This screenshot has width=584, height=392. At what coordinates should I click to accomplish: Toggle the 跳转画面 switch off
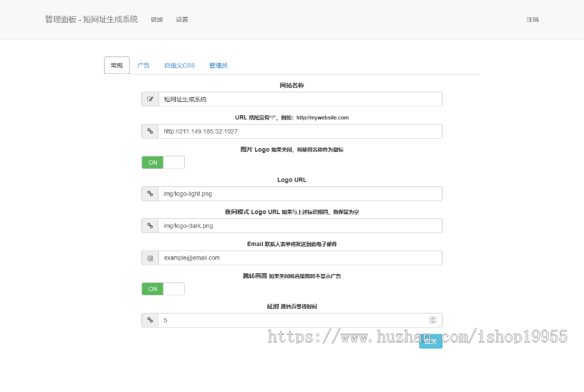tap(163, 289)
